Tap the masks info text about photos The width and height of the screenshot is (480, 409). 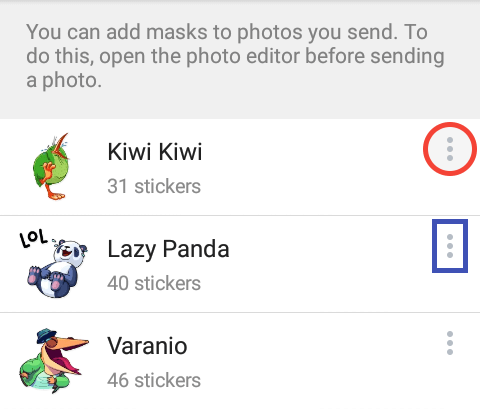pyautogui.click(x=235, y=56)
